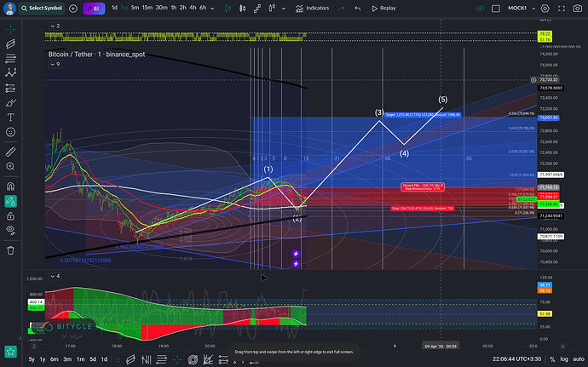The image size is (588, 367).
Task: Expand the timeframe dropdown after 6h
Action: tap(213, 9)
